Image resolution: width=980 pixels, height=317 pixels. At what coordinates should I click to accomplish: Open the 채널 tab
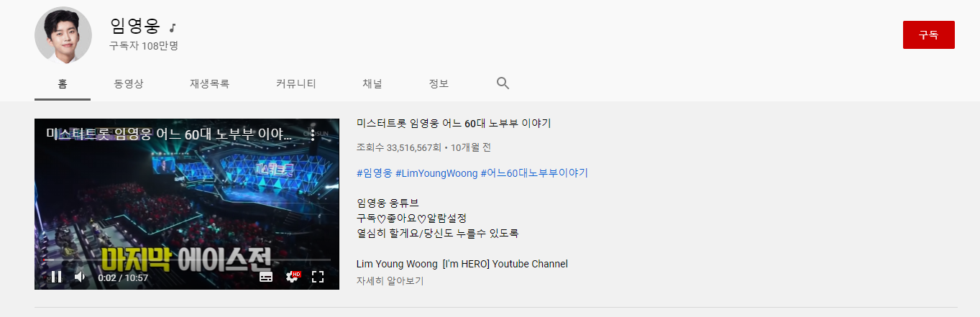click(372, 83)
